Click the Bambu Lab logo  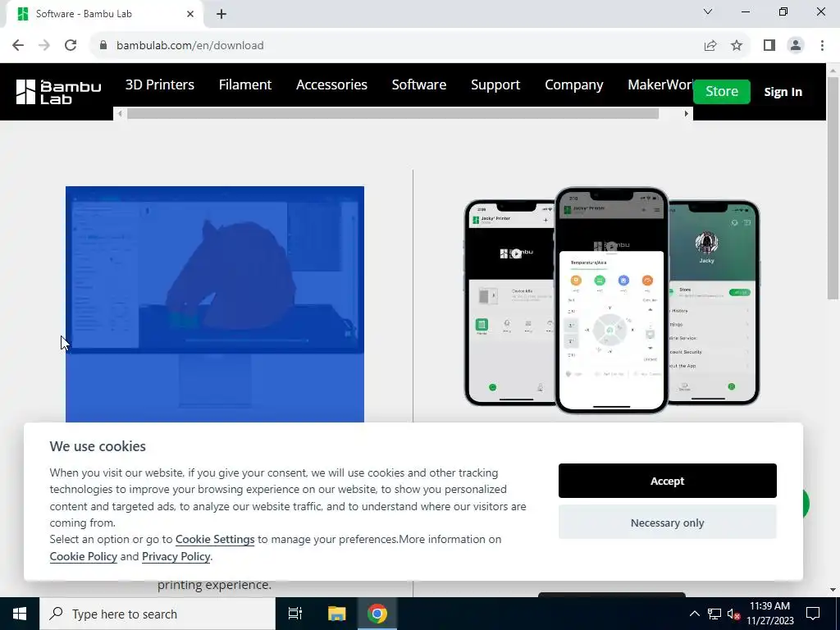click(x=58, y=92)
